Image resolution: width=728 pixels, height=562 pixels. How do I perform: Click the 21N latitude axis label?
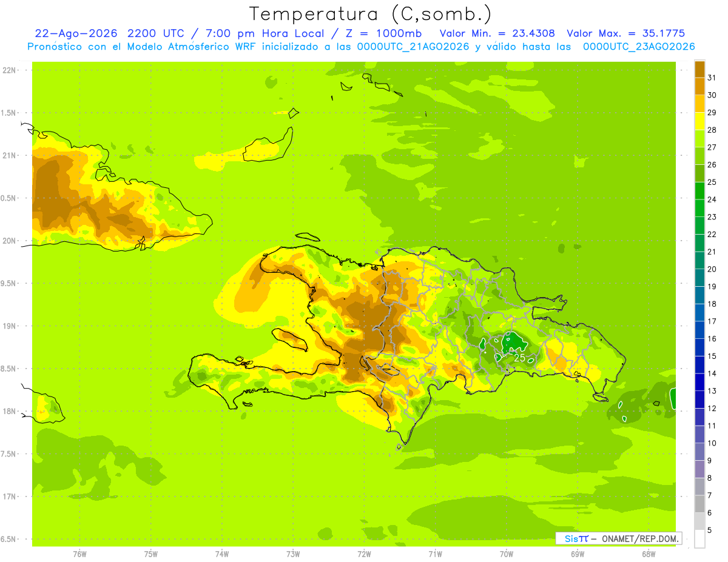[10, 155]
